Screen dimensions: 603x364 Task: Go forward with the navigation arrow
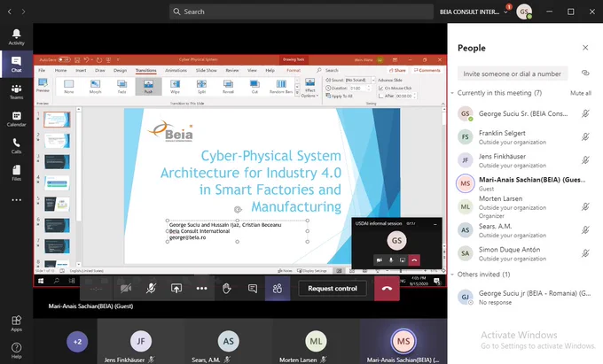tap(23, 12)
